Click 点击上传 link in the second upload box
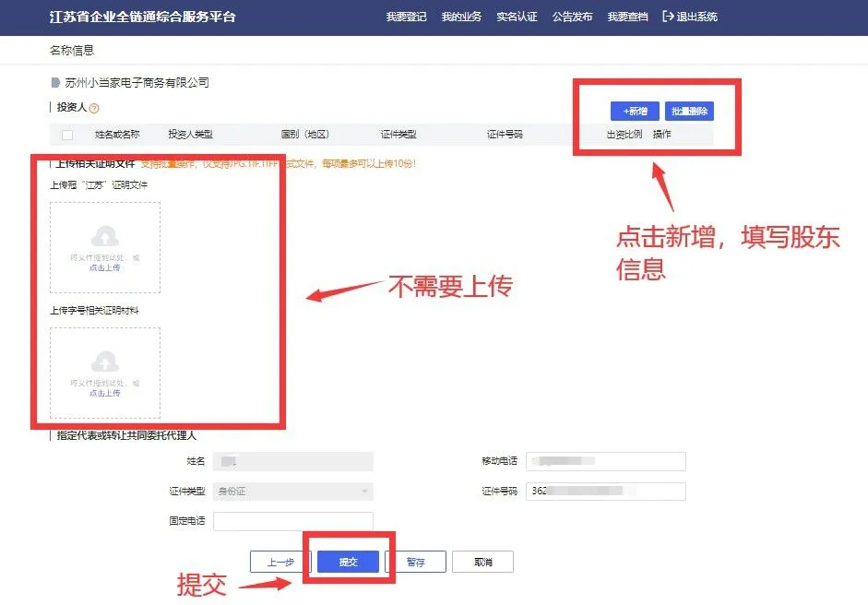 [x=105, y=393]
